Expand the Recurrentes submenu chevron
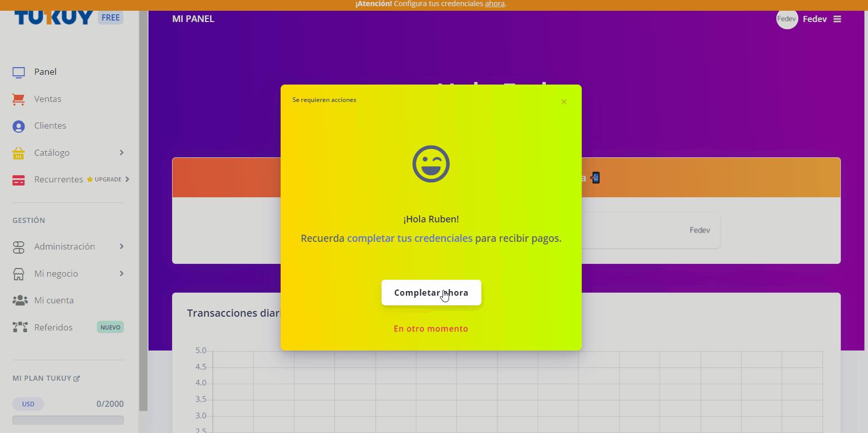Viewport: 868px width, 433px height. click(x=128, y=179)
